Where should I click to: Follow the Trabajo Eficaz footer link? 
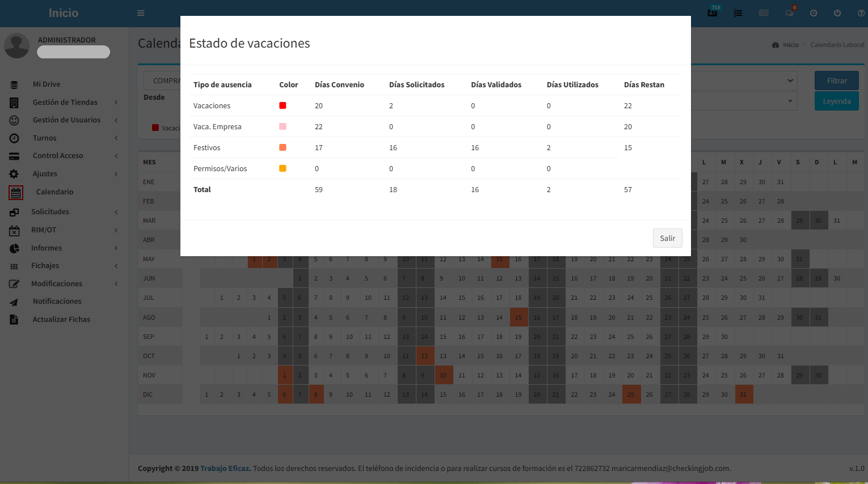point(225,468)
